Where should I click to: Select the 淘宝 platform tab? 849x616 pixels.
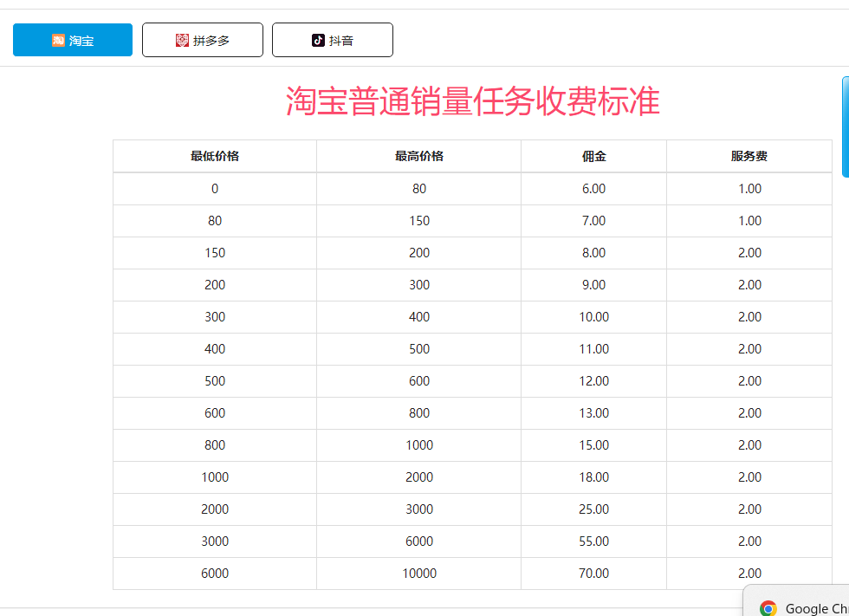pos(73,40)
